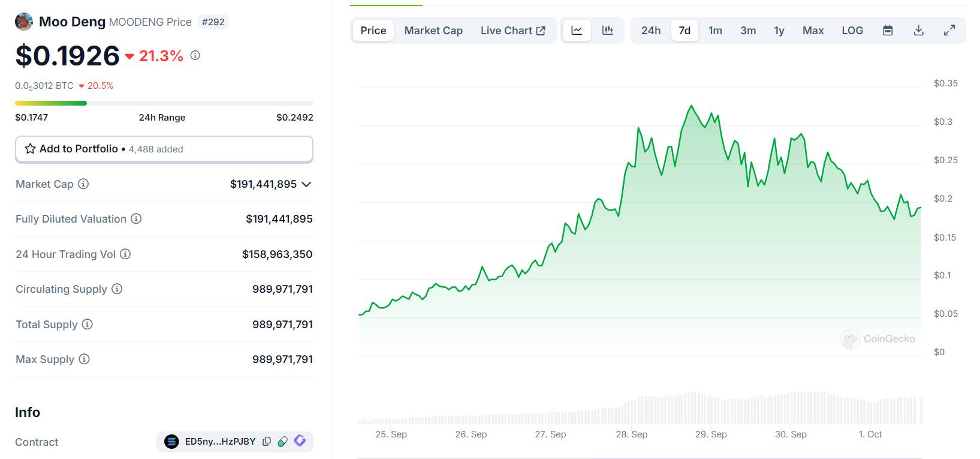Show Market Cap info tooltip icon

[x=83, y=184]
